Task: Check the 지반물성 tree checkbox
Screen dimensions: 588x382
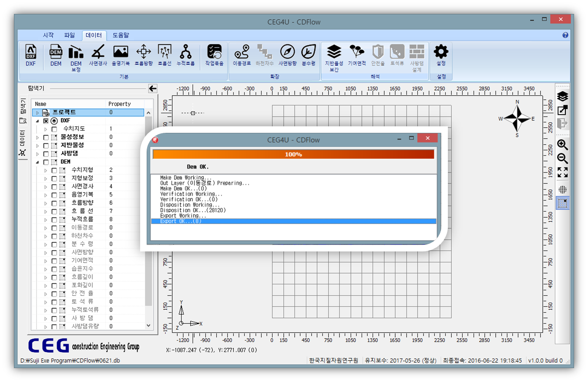Action: (x=46, y=145)
